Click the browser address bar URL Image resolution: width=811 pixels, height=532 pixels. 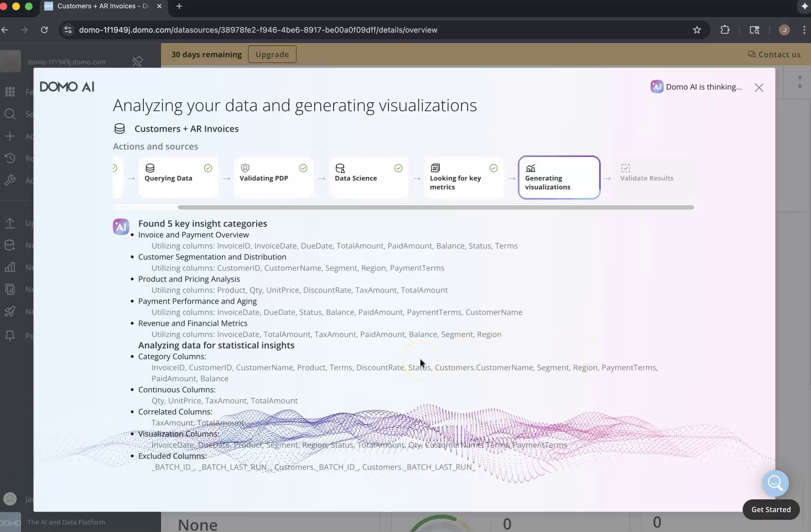pyautogui.click(x=258, y=30)
